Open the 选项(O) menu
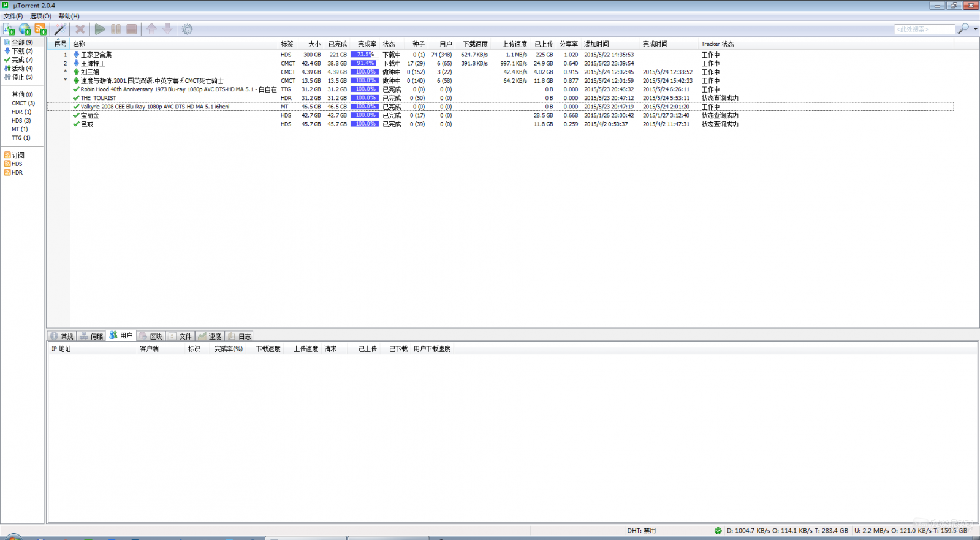Screen dimensions: 980x540 40,16
